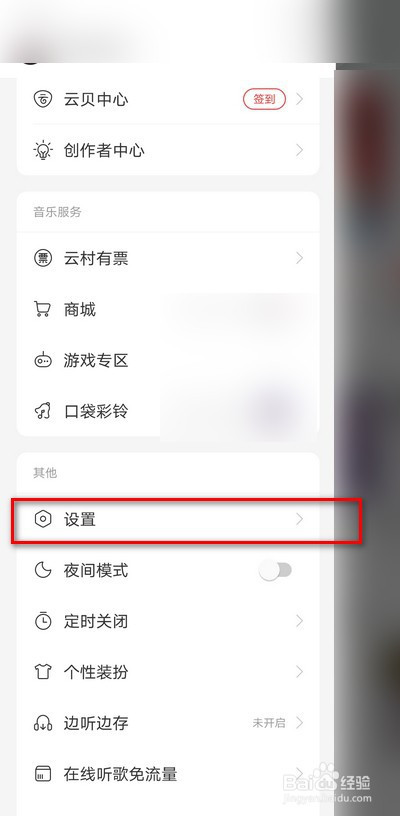Tap the 边听边存 headphone icon
The image size is (400, 816).
tap(43, 723)
